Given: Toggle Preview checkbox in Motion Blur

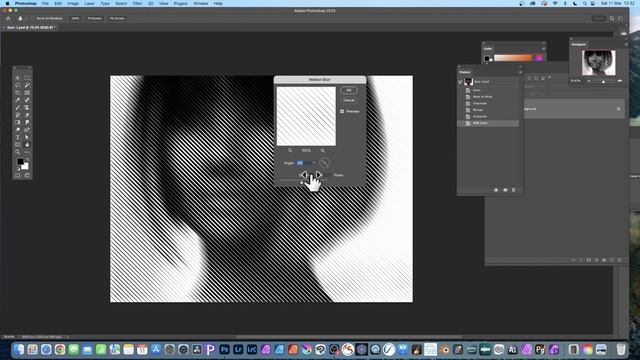Looking at the screenshot, I should coord(342,111).
